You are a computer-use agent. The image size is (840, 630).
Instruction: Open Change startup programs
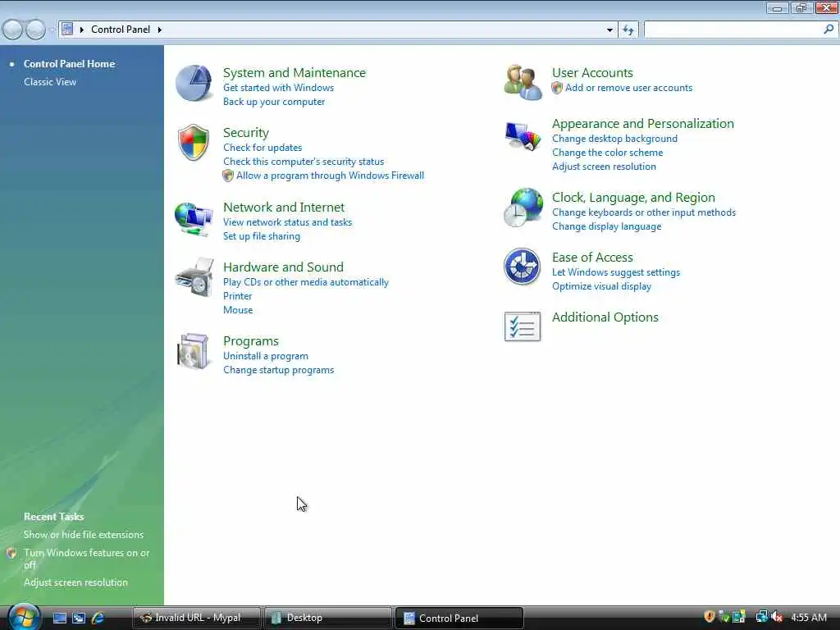pos(279,370)
